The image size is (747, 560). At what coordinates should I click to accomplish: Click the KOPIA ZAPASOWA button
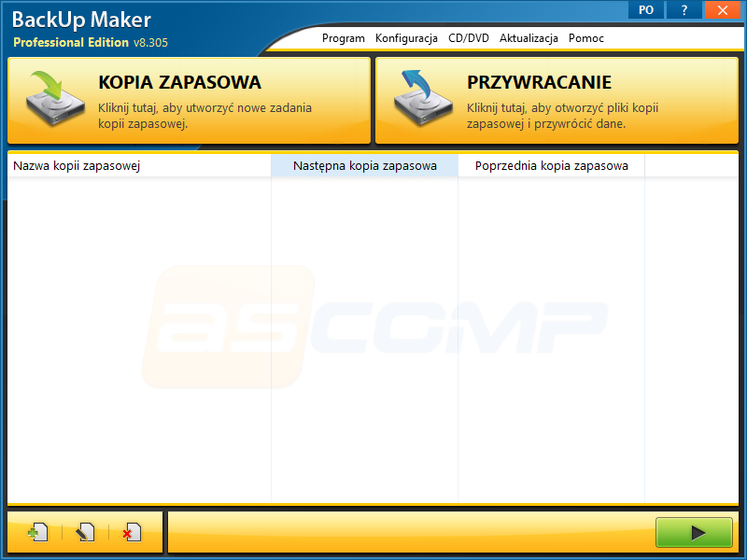tap(189, 101)
